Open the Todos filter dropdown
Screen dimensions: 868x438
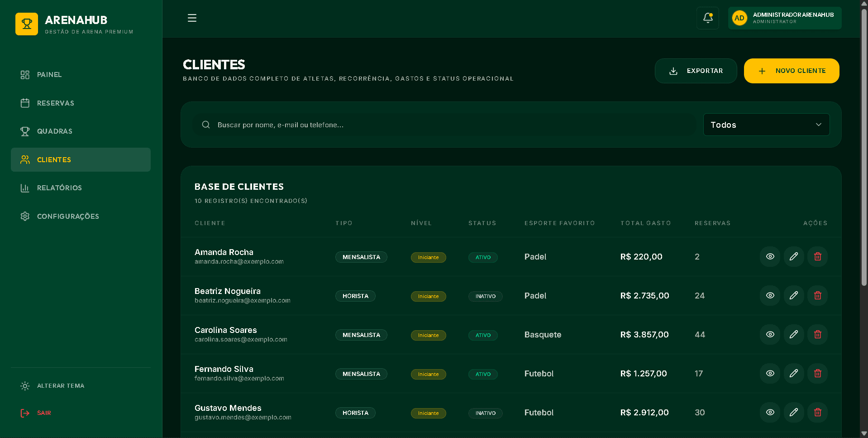tap(766, 125)
